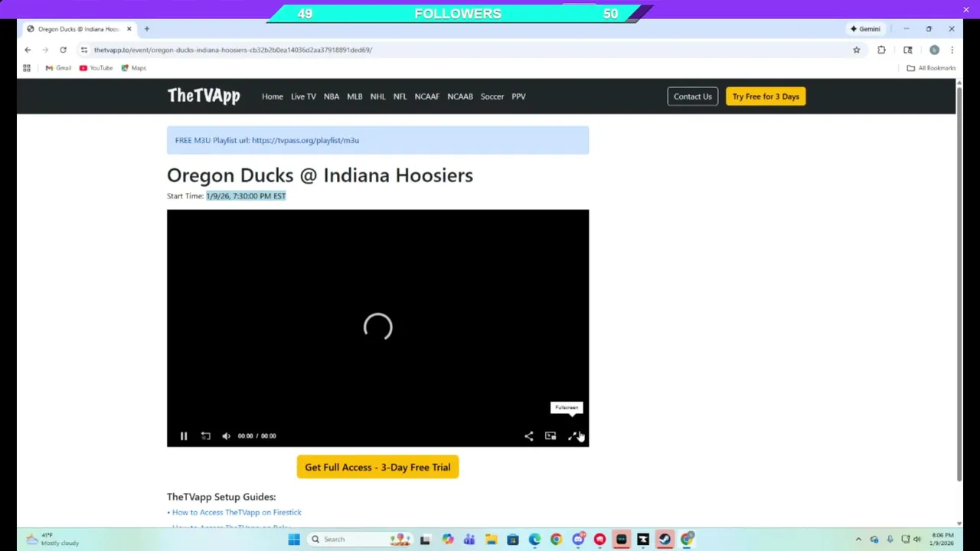This screenshot has width=980, height=551.
Task: Open NFL menu item
Action: (400, 96)
